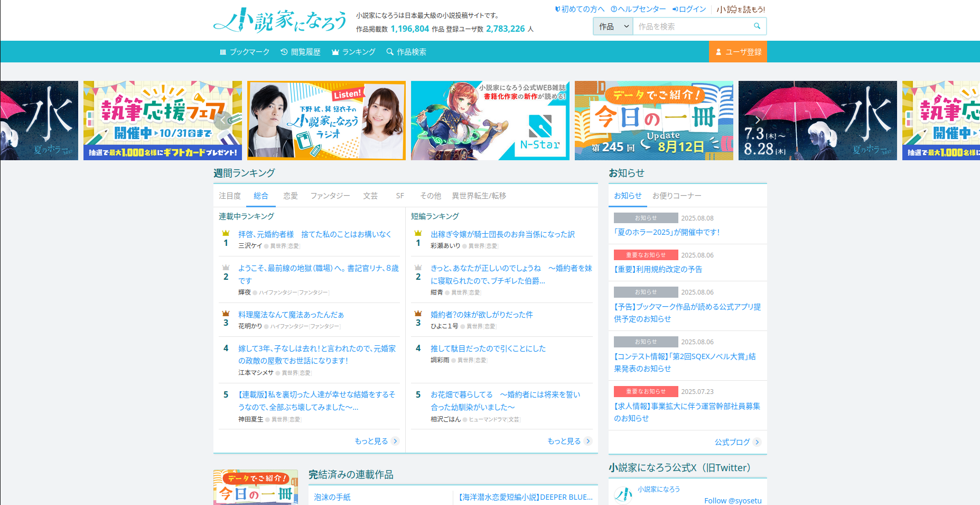Screen dimensions: 980x505
Task: Open ようこそ、最前線の地獄(職場)へ novel link
Action: [319, 274]
